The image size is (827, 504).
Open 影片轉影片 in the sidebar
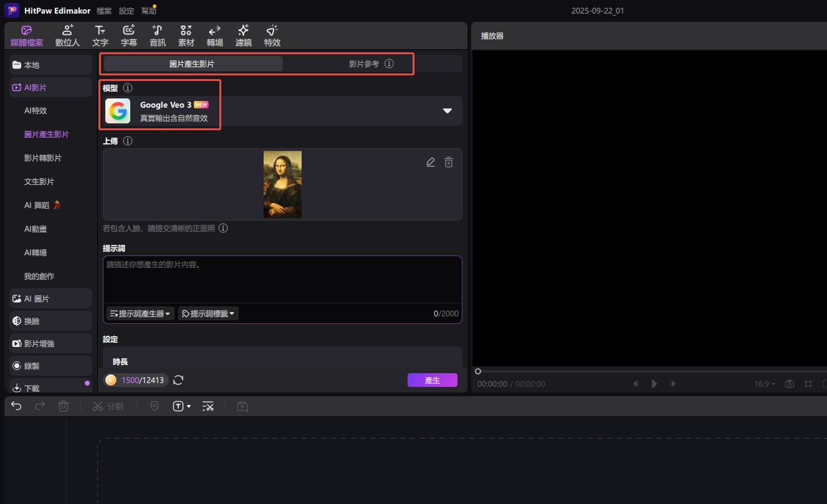(43, 158)
